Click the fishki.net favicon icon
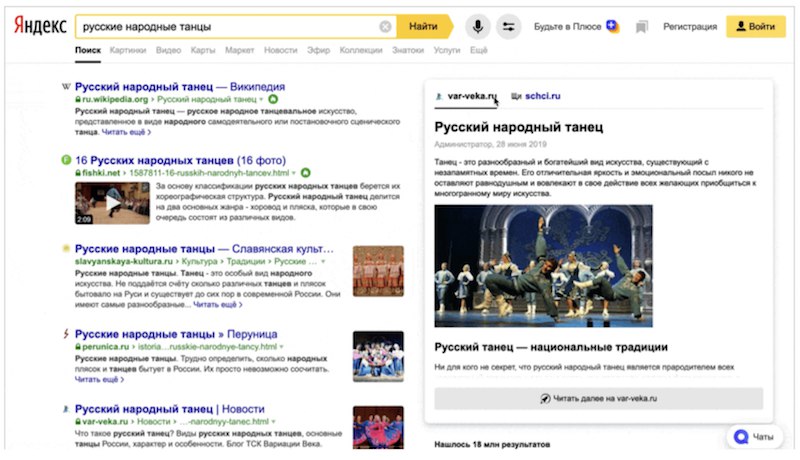Image resolution: width=800 pixels, height=460 pixels. point(66,160)
